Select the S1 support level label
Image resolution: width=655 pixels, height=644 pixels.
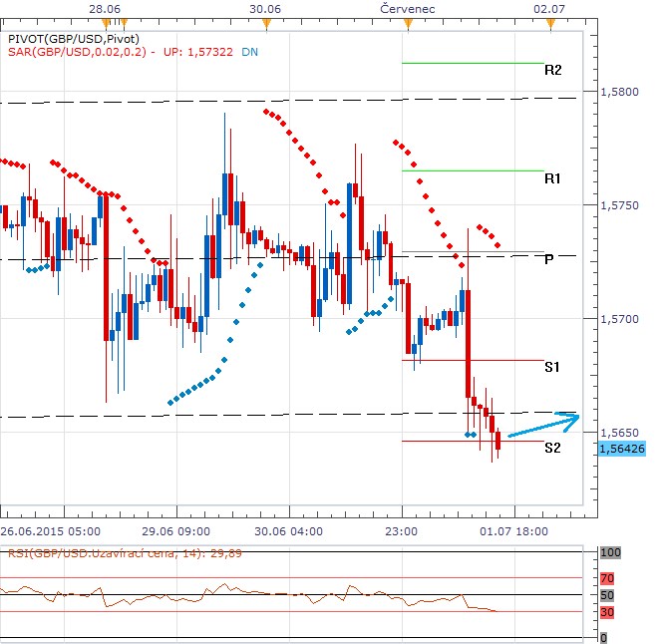(x=552, y=368)
